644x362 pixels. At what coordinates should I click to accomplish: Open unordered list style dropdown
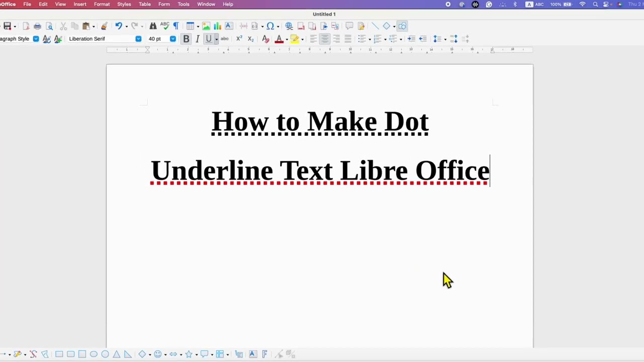(x=369, y=39)
